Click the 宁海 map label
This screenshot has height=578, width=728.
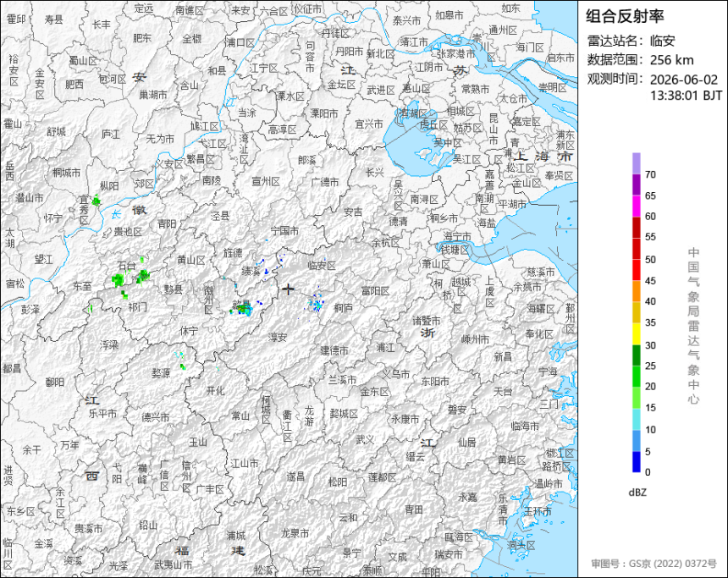548,372
